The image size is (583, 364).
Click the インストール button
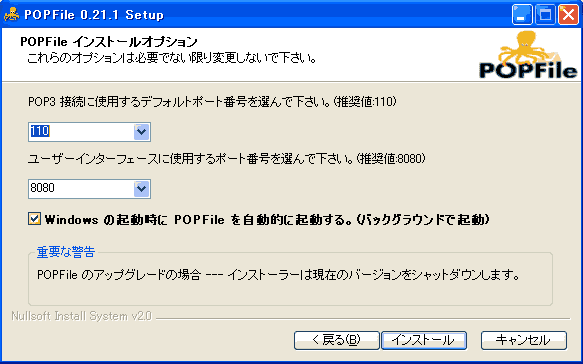pyautogui.click(x=424, y=340)
